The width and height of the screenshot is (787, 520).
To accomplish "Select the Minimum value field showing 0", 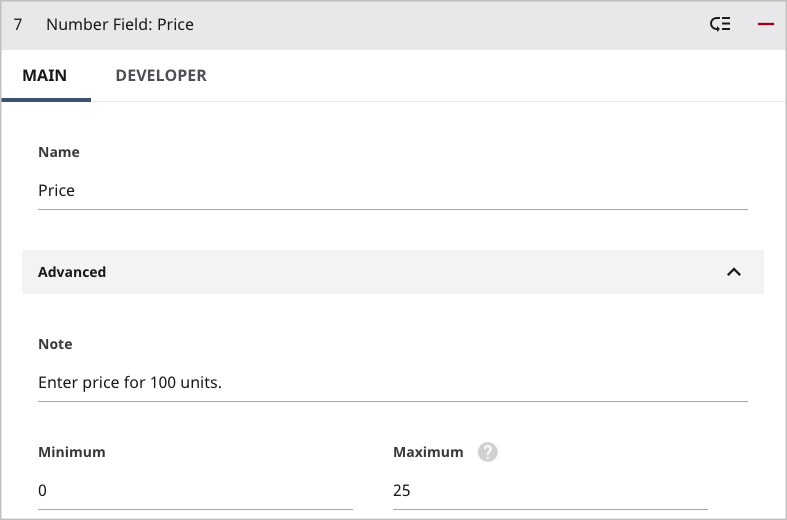I will (195, 490).
